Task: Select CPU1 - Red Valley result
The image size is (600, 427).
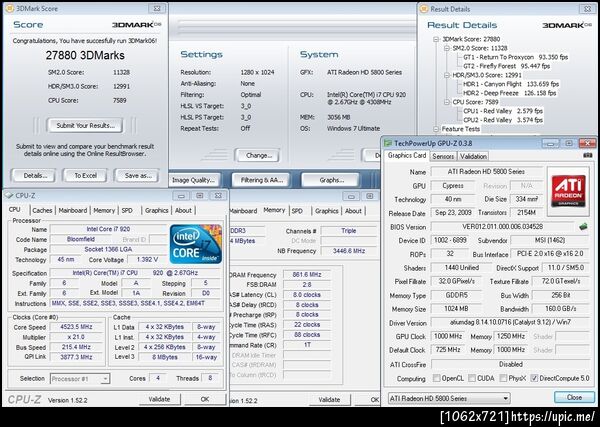Action: tap(503, 111)
